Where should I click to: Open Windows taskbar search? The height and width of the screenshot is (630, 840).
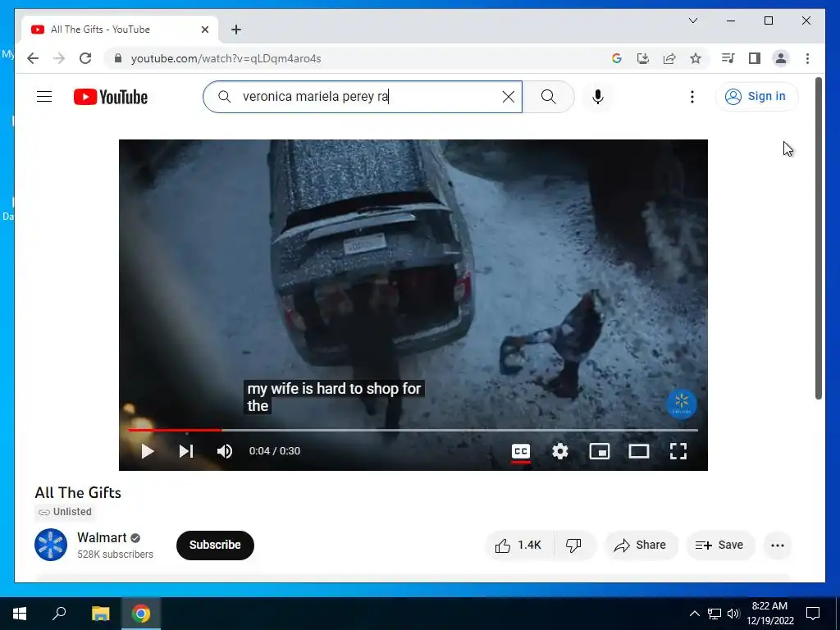[59, 614]
